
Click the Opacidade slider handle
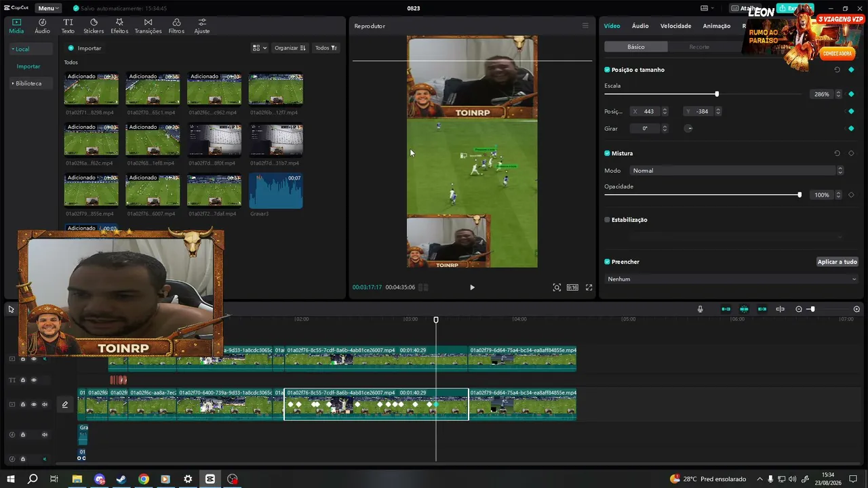[x=800, y=195]
